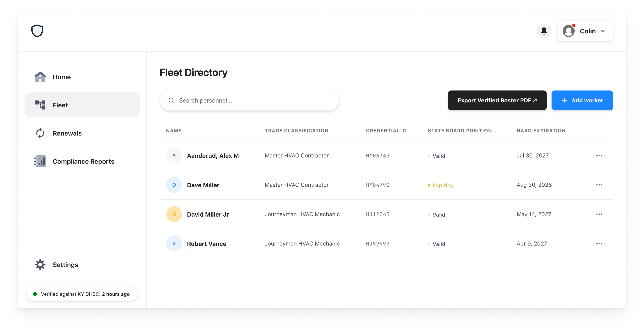Click Aanderud's Master HVAC Contractor classification
This screenshot has height=333, width=644.
pyautogui.click(x=296, y=155)
